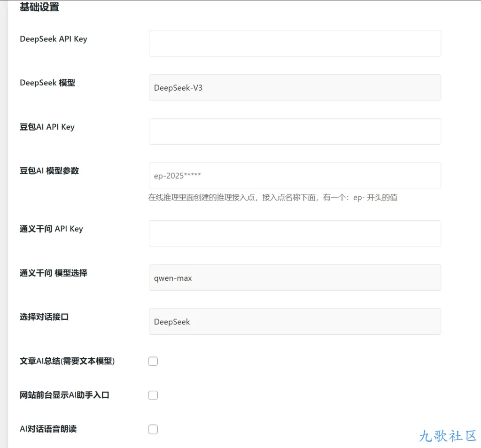The height and width of the screenshot is (448, 481).
Task: Enable the 文章AI总结 checkbox
Action: coord(153,361)
